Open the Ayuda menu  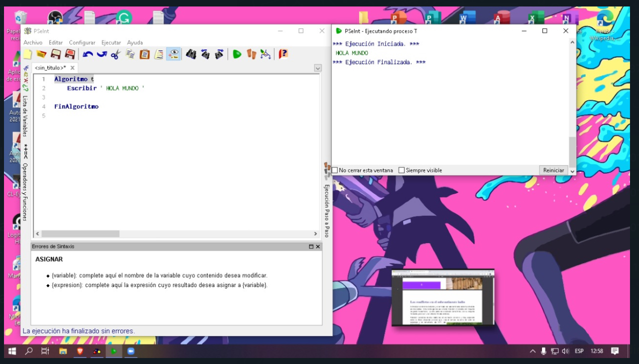[x=135, y=42]
